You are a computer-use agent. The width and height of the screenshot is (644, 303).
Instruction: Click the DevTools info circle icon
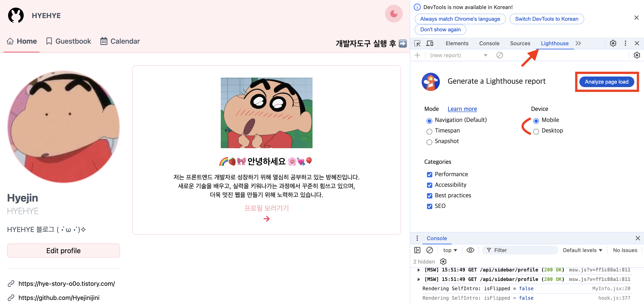tap(417, 7)
